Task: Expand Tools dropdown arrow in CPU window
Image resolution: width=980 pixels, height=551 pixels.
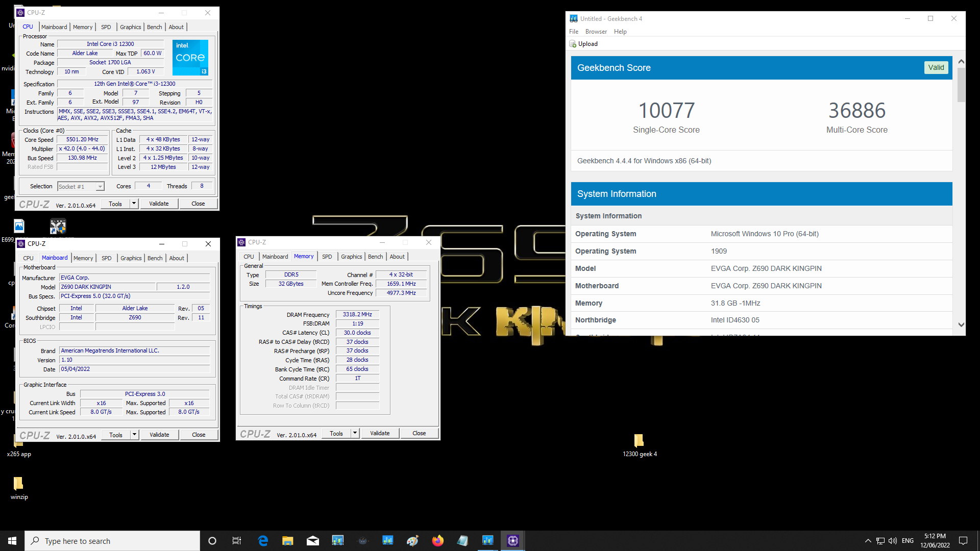Action: (134, 204)
